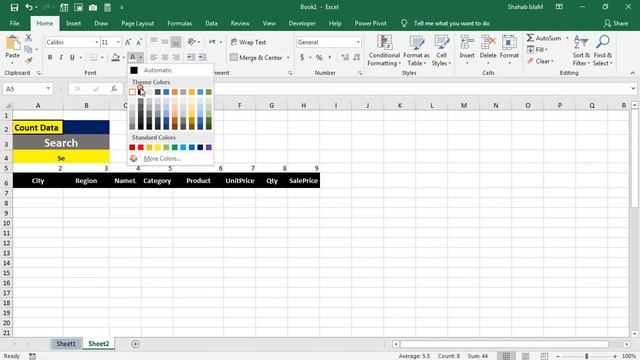Image resolution: width=640 pixels, height=360 pixels.
Task: Decrease decimal places
Action: coord(357,58)
